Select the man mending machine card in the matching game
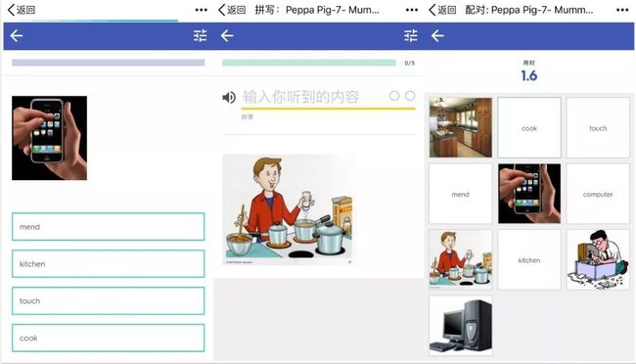 coord(598,259)
